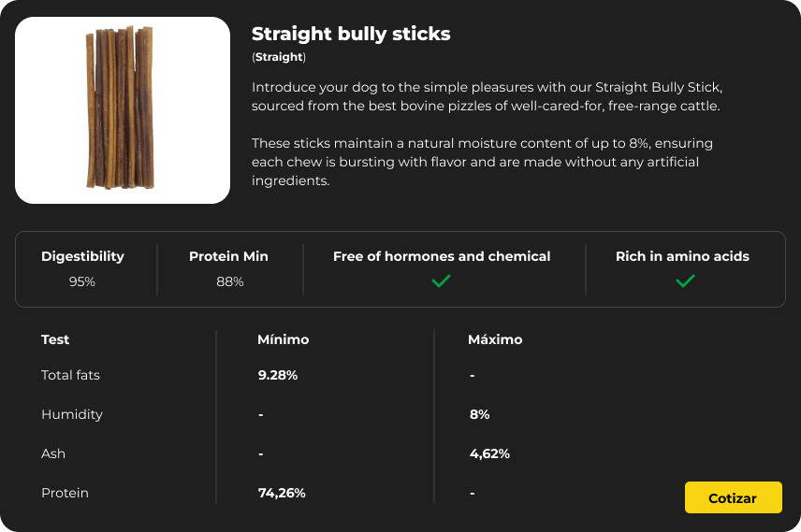The height and width of the screenshot is (532, 801).
Task: Select the 88% protein min value
Action: pos(230,281)
